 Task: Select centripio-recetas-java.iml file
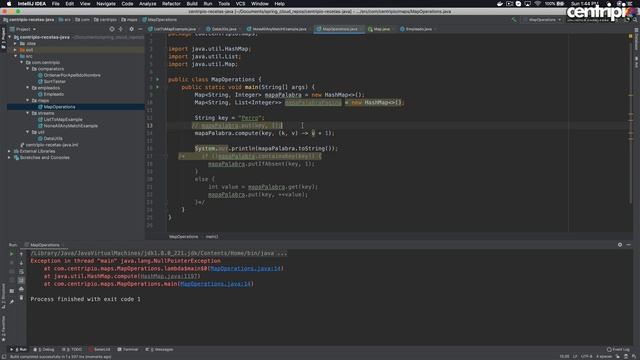[51, 144]
